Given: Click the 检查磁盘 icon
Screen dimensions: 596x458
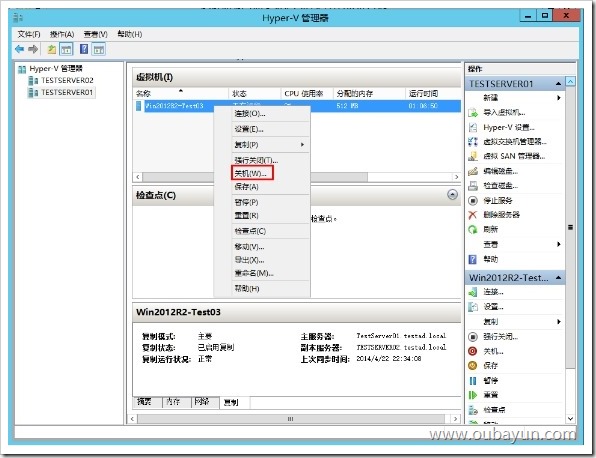Looking at the screenshot, I should [x=473, y=186].
